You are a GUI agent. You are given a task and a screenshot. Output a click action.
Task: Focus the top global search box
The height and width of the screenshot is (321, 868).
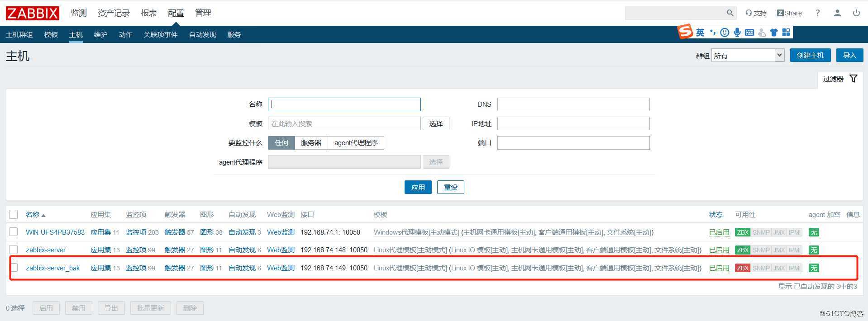pyautogui.click(x=674, y=13)
